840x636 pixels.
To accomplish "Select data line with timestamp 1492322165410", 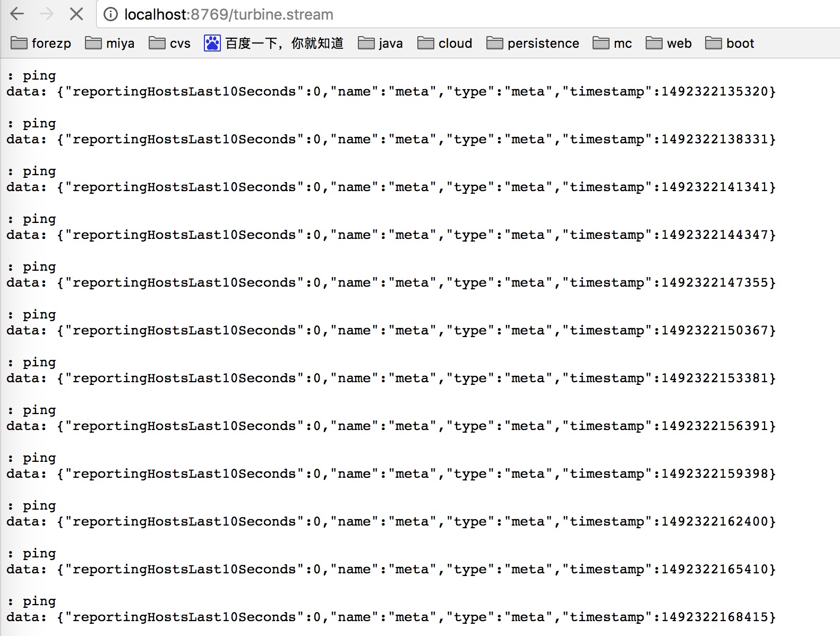I will [x=391, y=569].
